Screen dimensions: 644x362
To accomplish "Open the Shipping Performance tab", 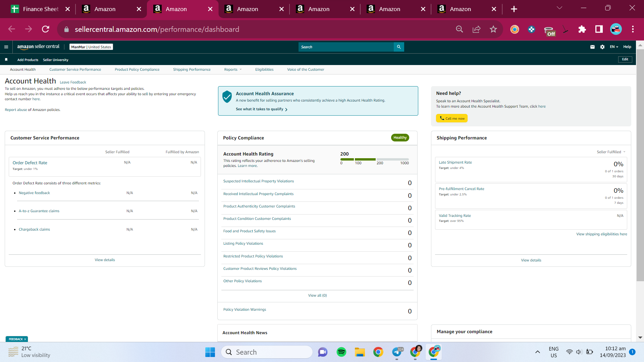I will (192, 69).
